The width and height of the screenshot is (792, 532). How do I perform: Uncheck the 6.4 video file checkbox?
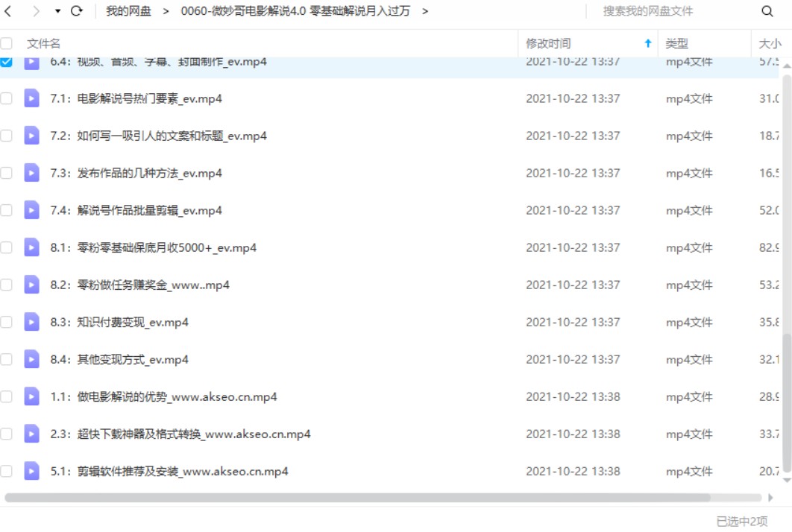tap(7, 62)
